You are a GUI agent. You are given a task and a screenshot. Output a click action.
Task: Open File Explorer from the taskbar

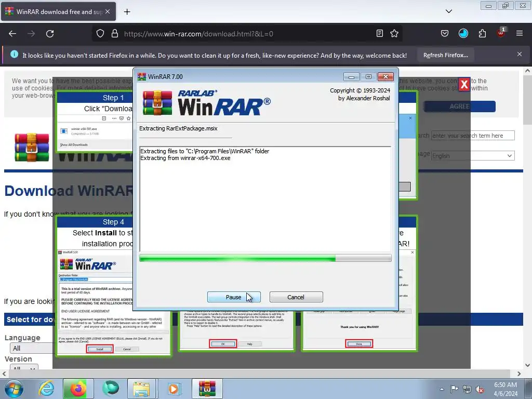pos(141,389)
